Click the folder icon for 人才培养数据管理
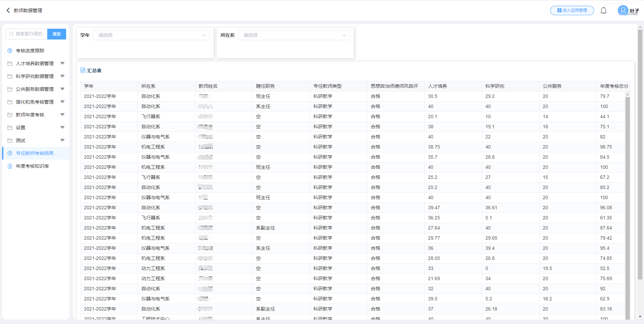 [x=10, y=63]
